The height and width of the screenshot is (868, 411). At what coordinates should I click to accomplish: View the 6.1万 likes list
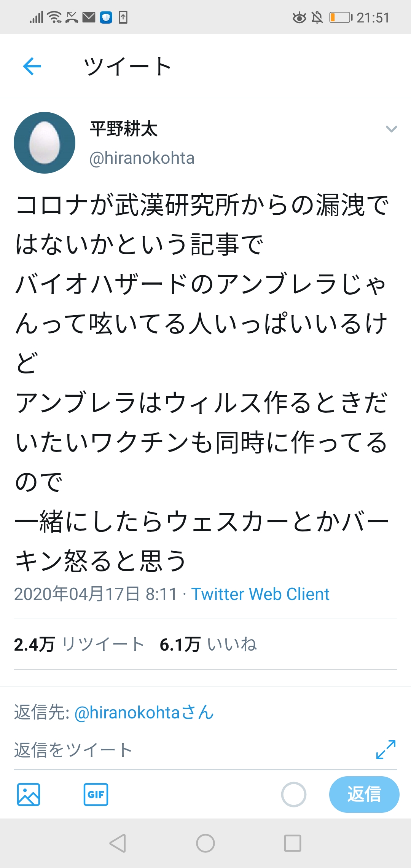click(x=208, y=645)
